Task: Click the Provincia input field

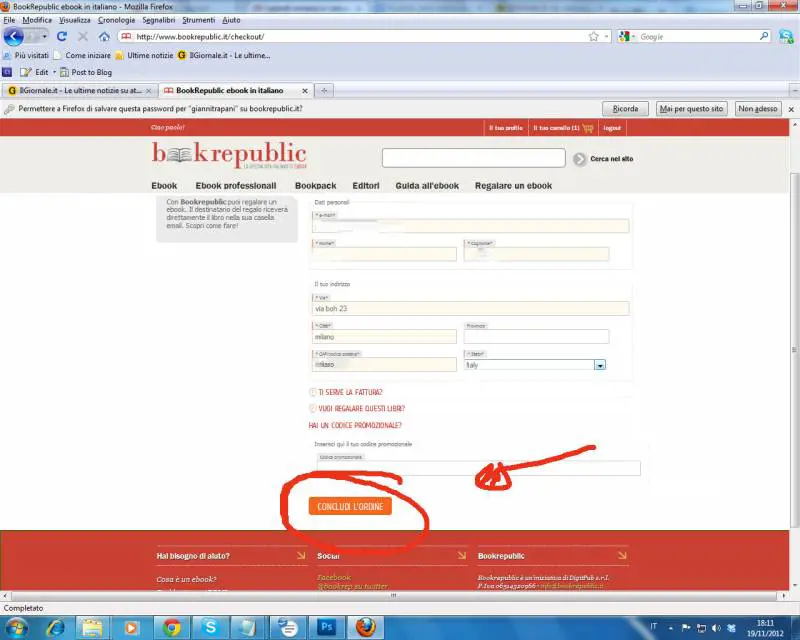Action: click(536, 337)
